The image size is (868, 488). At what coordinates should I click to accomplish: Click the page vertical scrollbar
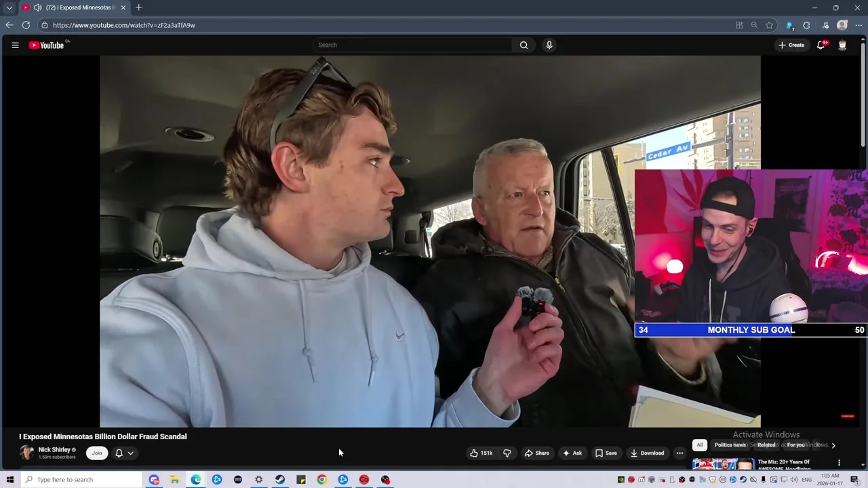[864, 94]
